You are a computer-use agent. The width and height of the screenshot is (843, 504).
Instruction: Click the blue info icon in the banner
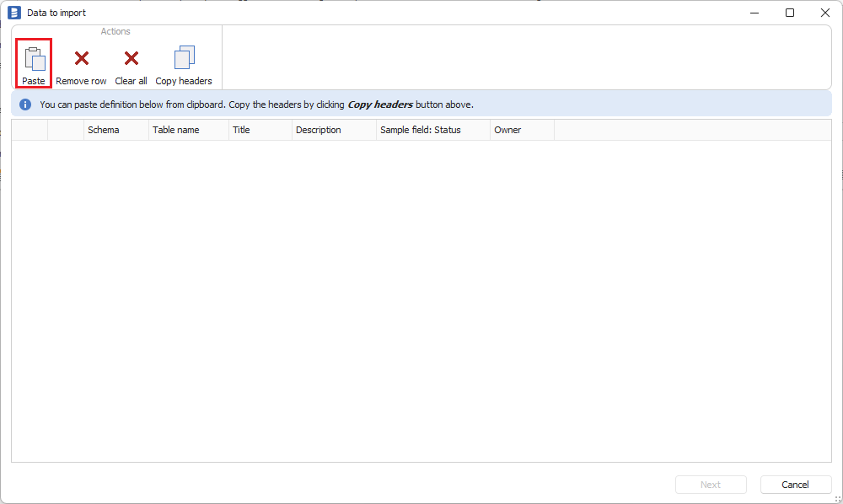25,105
